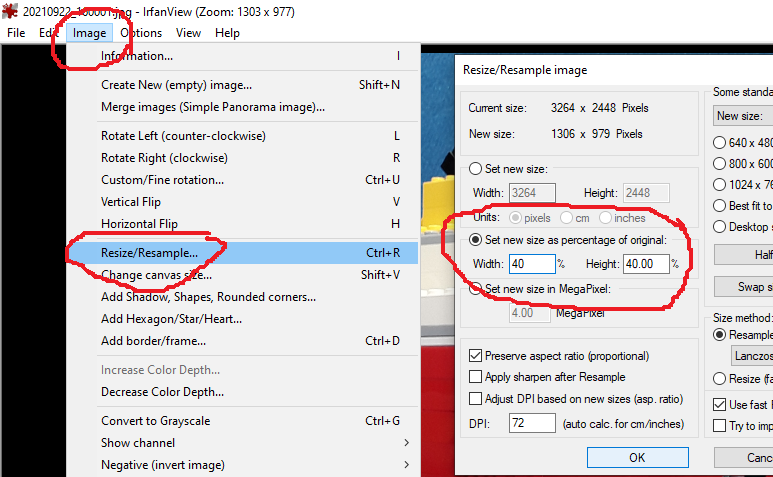This screenshot has width=773, height=477.
Task: Click the percentage Width input field
Action: 532,264
